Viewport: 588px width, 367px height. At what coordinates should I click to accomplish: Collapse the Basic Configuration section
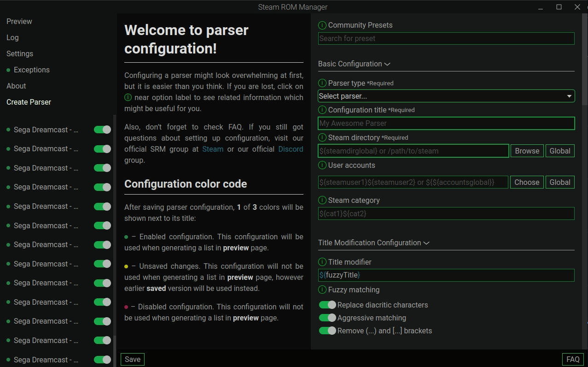[354, 64]
